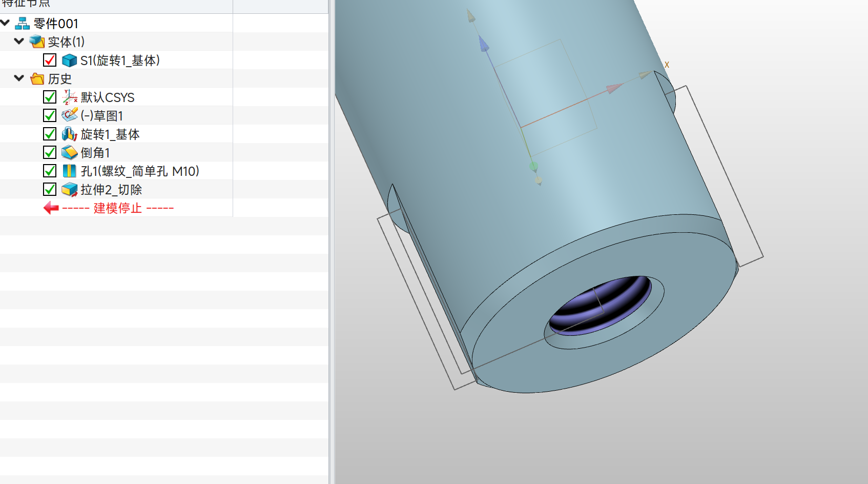Select the 倒角1 text
Viewport: 868px width, 484px height.
[95, 153]
